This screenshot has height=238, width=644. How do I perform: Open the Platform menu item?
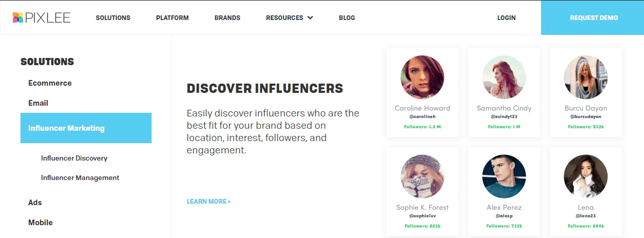coord(173,18)
